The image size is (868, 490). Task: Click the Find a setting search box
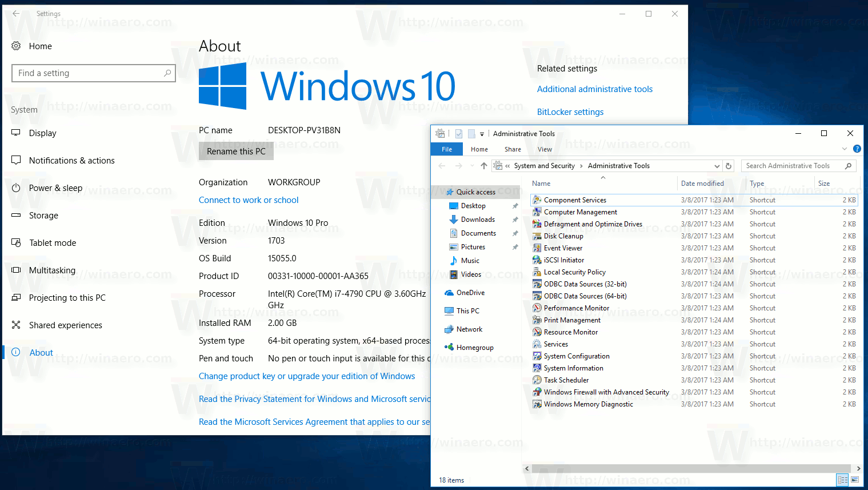click(x=93, y=73)
